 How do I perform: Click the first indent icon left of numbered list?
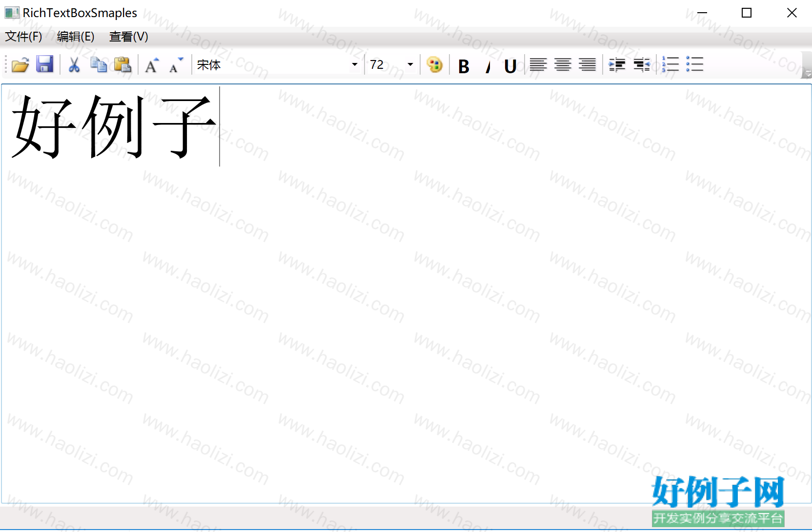617,64
